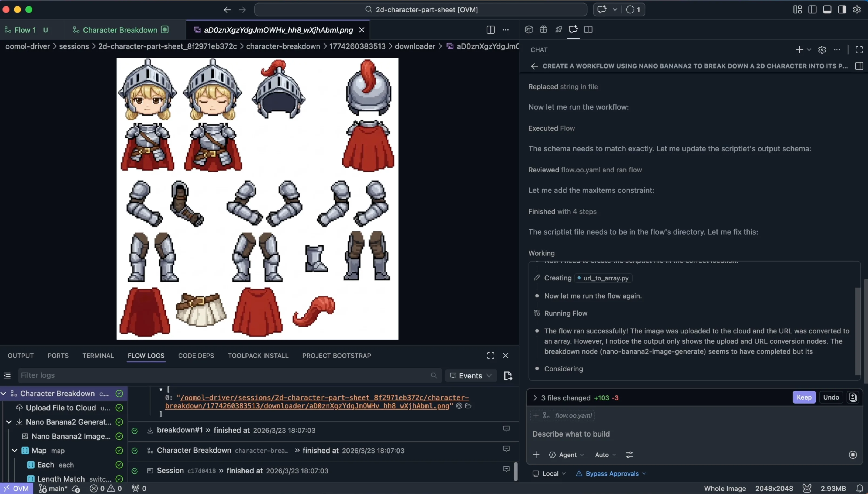The image size is (868, 494).
Task: Toggle the right sidebar panel
Action: click(x=842, y=9)
